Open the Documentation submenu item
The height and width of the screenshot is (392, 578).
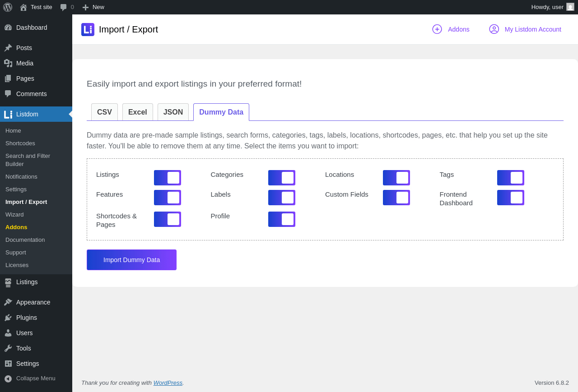coord(36,240)
